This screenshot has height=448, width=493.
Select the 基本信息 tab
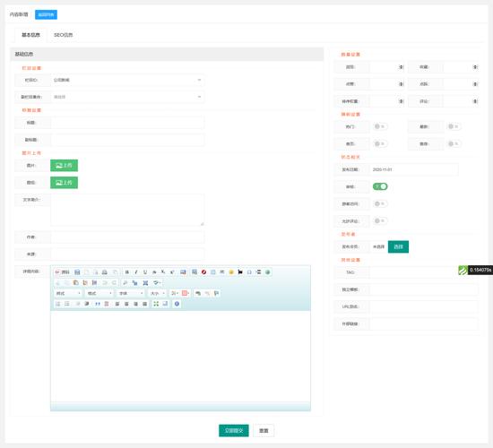(x=30, y=35)
